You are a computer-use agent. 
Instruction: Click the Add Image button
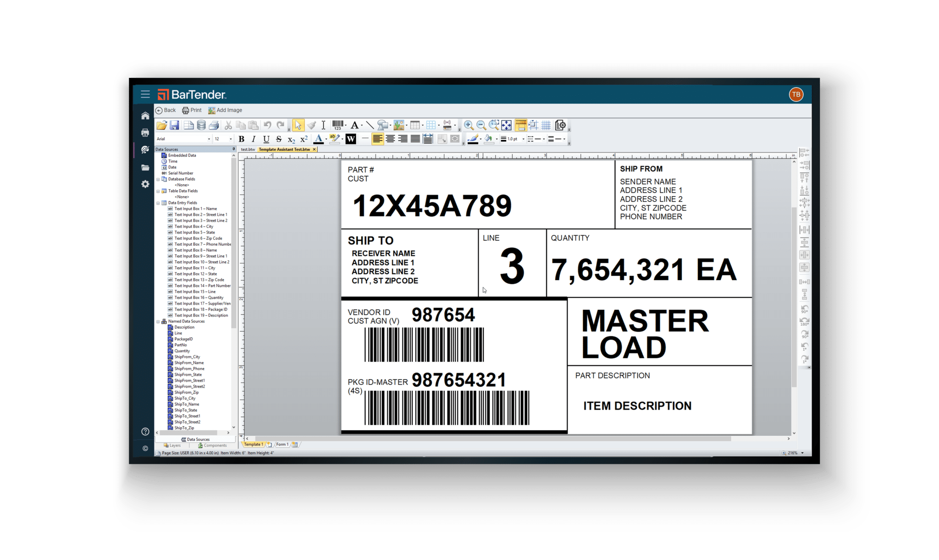click(x=225, y=110)
